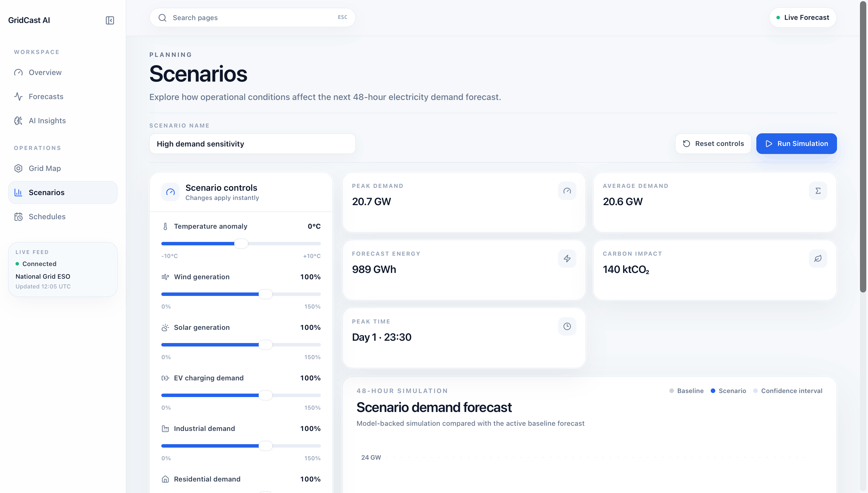The height and width of the screenshot is (493, 868).
Task: Click the Forecasts pulse icon
Action: (x=18, y=97)
